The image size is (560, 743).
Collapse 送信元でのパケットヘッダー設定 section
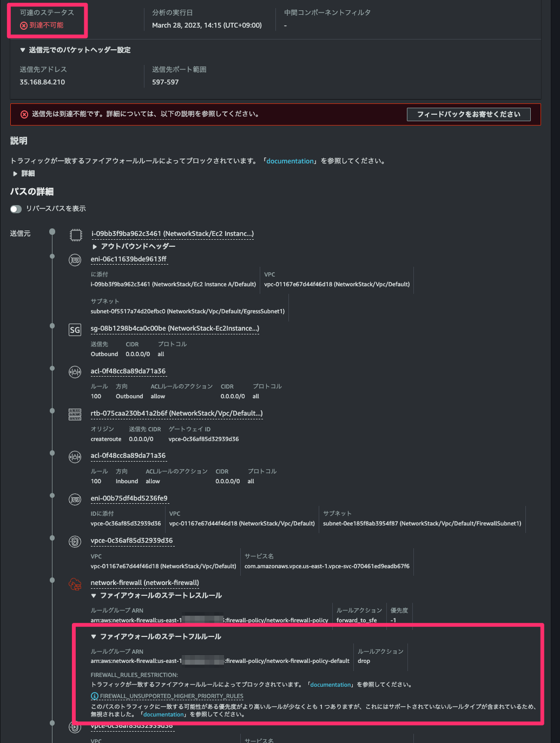pyautogui.click(x=23, y=50)
